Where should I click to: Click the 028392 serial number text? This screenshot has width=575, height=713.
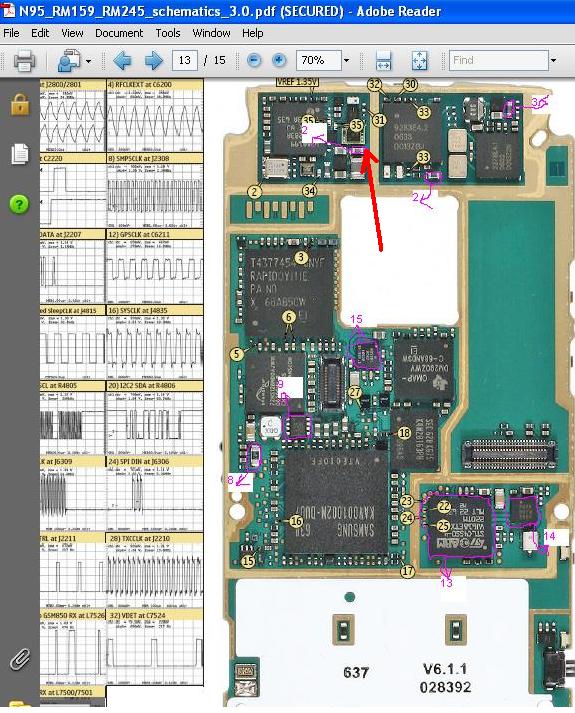click(445, 687)
